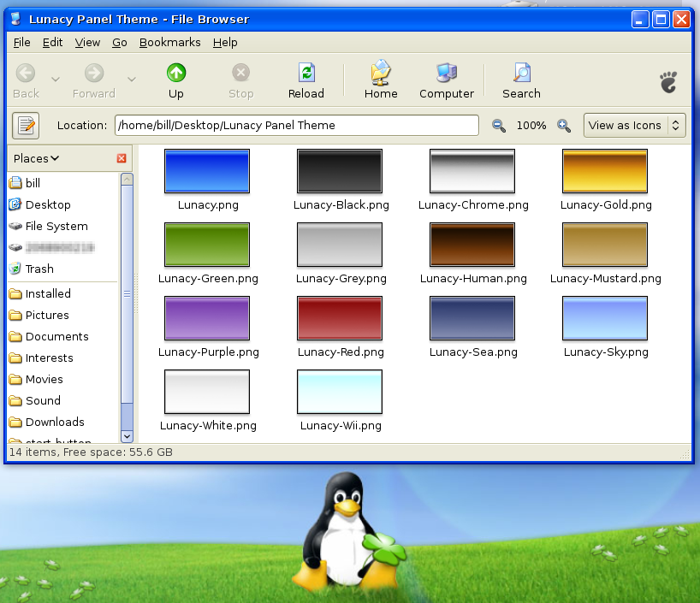Select the Lunacy-Wii.png thumbnail
Image resolution: width=700 pixels, height=603 pixels.
coord(340,392)
